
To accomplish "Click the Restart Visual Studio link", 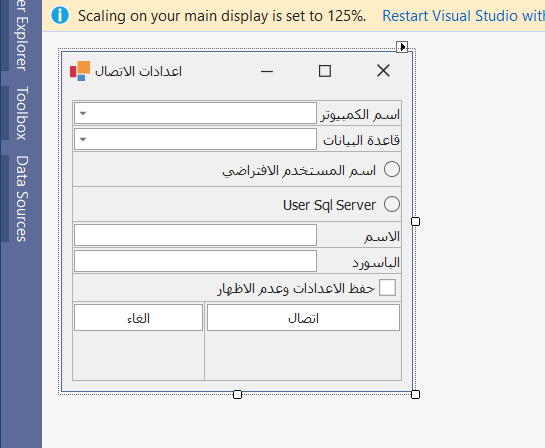I will click(x=463, y=16).
